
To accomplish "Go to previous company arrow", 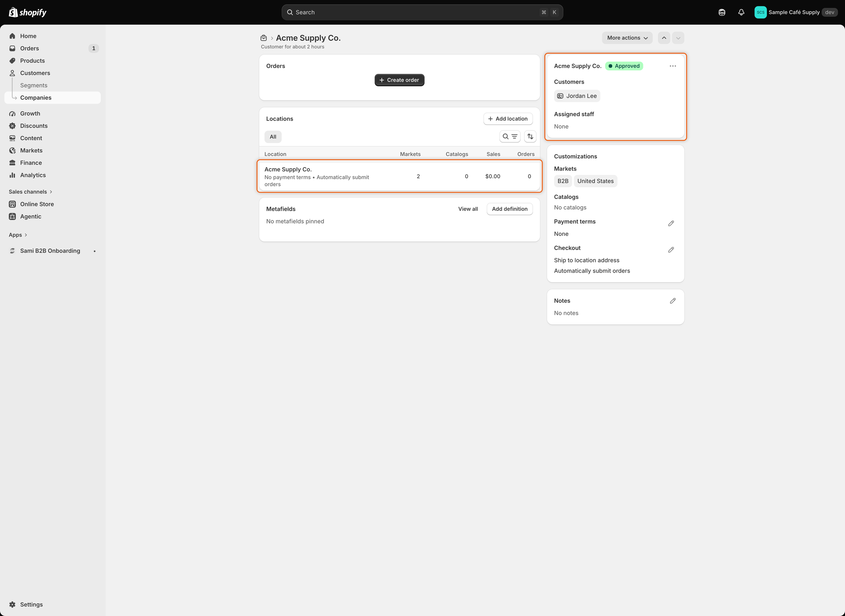I will tap(664, 38).
